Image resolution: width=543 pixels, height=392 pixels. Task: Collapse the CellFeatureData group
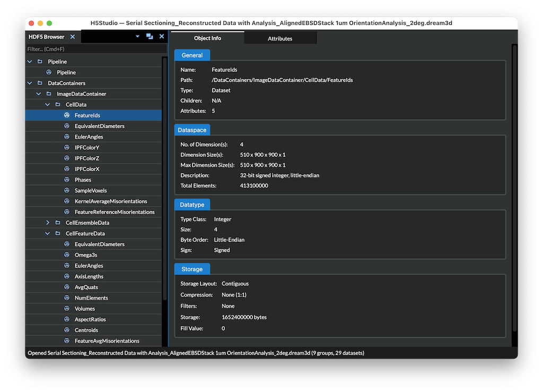coord(47,233)
